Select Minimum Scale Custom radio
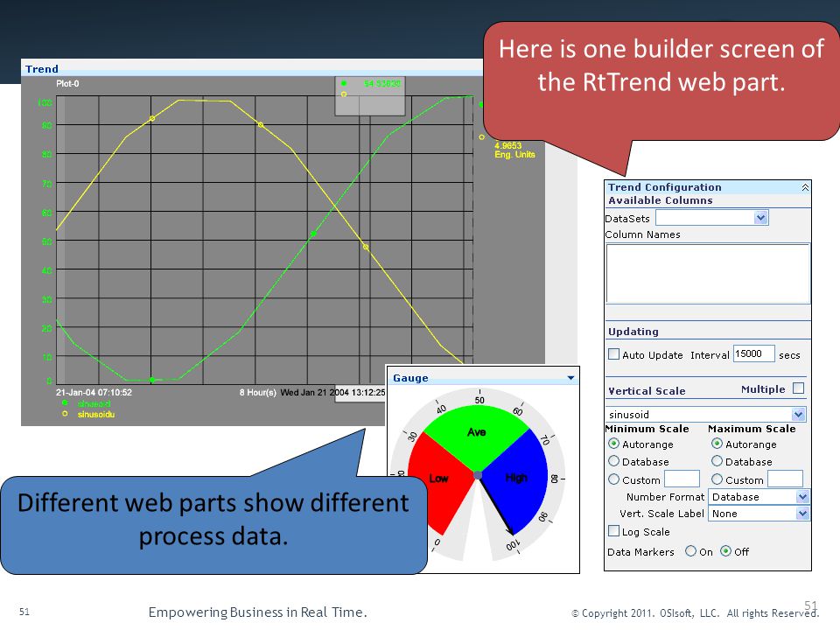 pyautogui.click(x=614, y=479)
